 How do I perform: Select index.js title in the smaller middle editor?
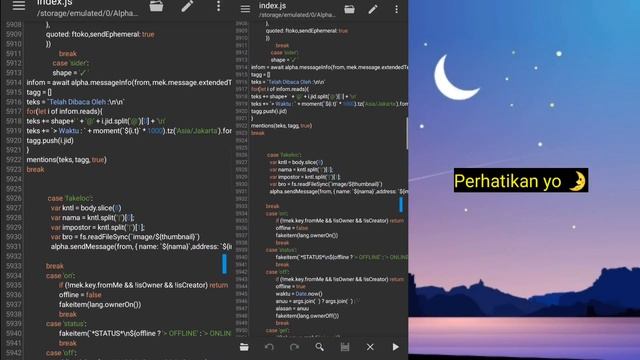272,6
